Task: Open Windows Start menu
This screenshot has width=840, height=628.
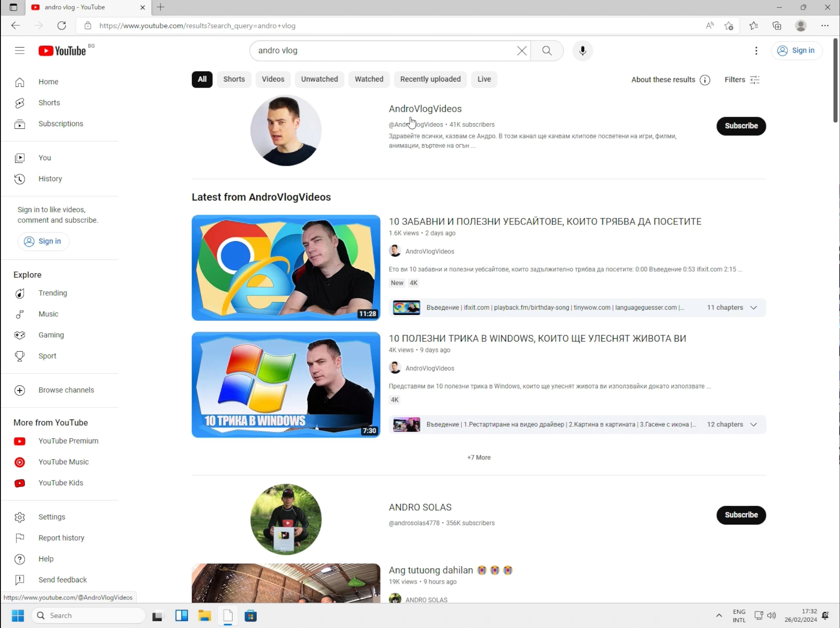Action: point(17,616)
